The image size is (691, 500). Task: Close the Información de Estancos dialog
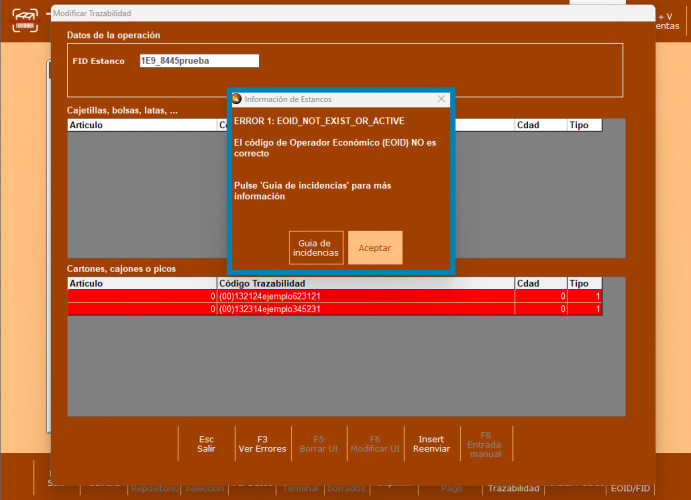pyautogui.click(x=442, y=100)
